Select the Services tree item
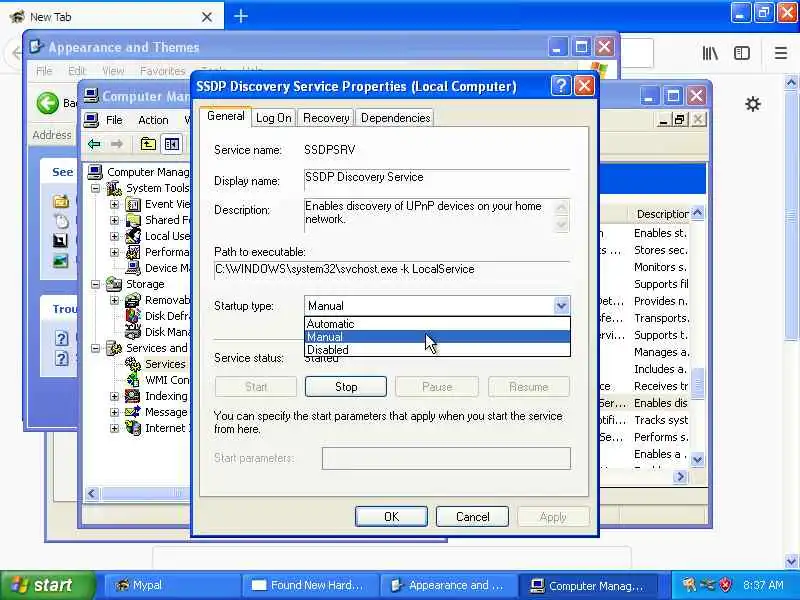 point(165,364)
